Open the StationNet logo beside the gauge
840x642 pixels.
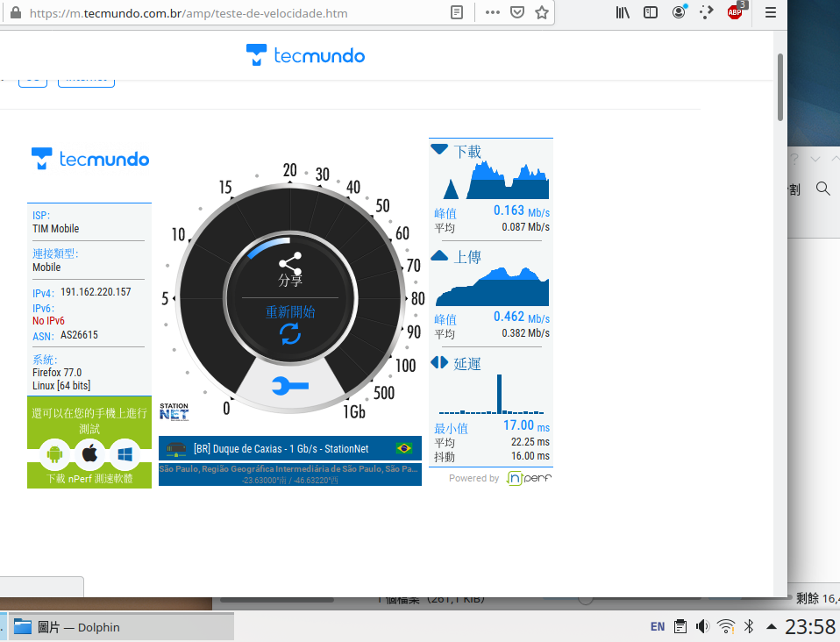[x=174, y=411]
